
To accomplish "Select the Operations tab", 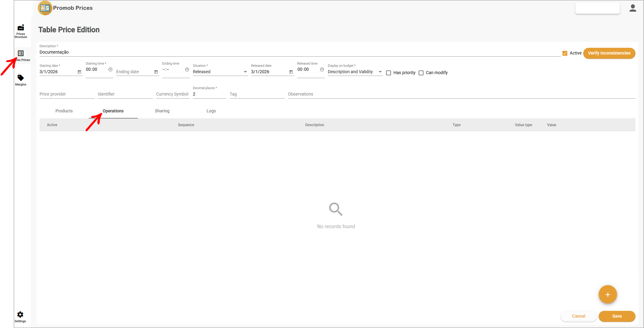I will click(113, 111).
